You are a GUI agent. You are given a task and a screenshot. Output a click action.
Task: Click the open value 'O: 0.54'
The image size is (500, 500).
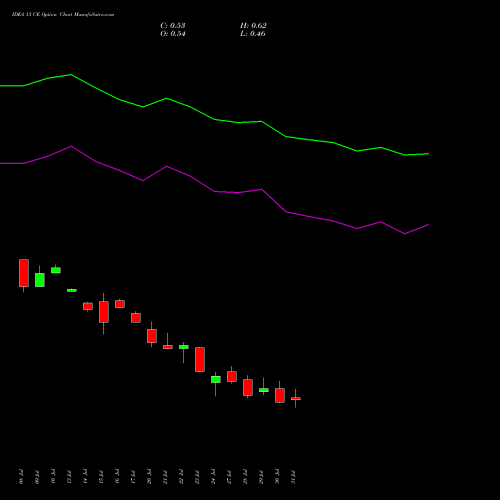coord(173,34)
